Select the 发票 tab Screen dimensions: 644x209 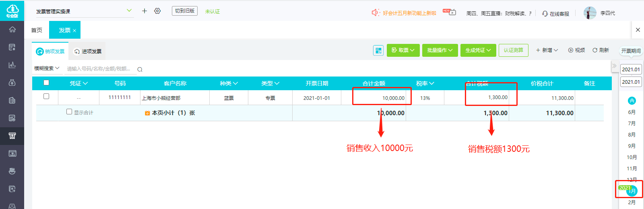[64, 30]
